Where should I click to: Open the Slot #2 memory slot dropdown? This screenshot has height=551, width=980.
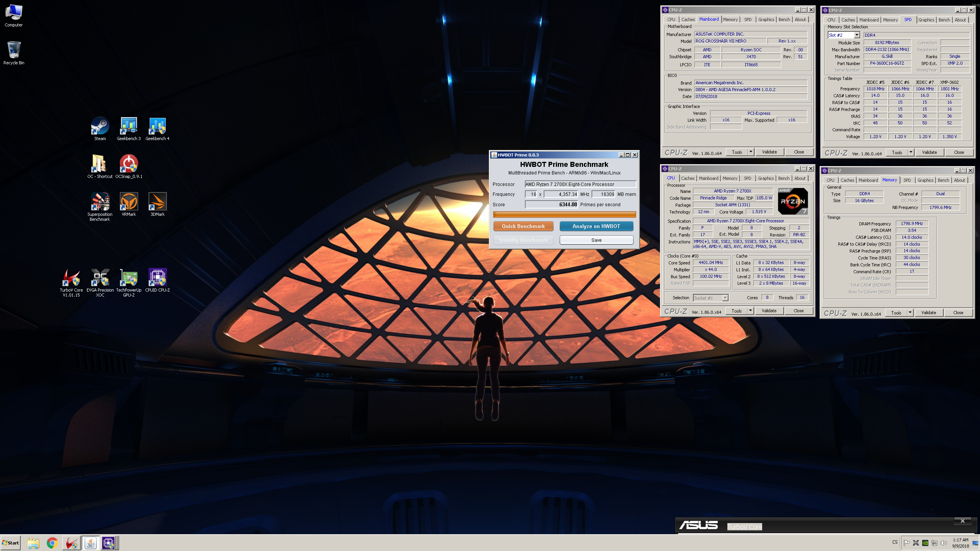click(x=857, y=35)
